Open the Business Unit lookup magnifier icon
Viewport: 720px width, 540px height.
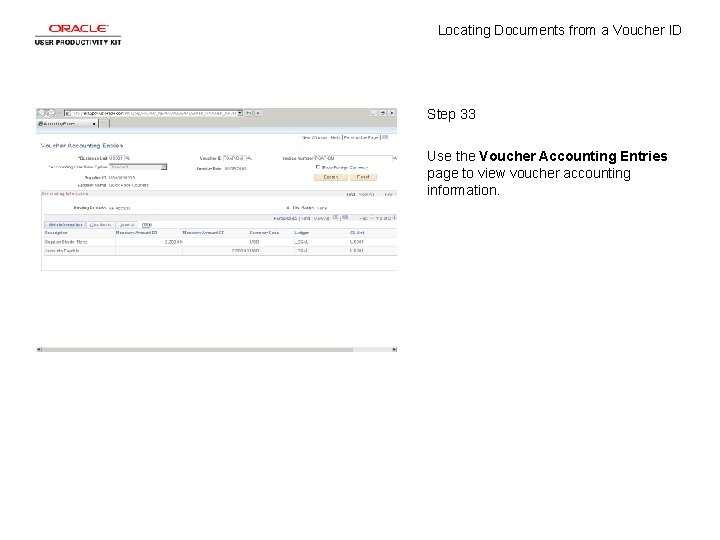coord(128,158)
